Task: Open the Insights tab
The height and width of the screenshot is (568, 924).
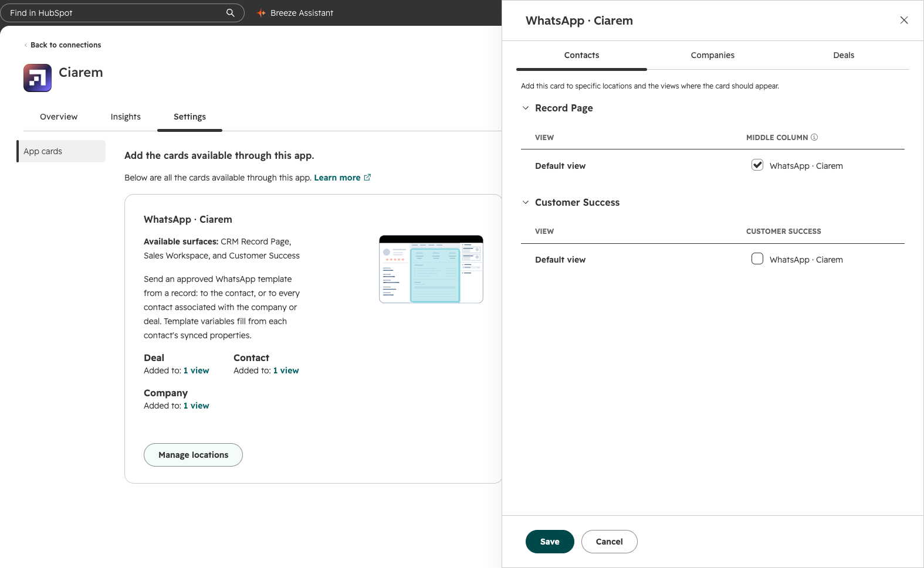Action: tap(126, 117)
